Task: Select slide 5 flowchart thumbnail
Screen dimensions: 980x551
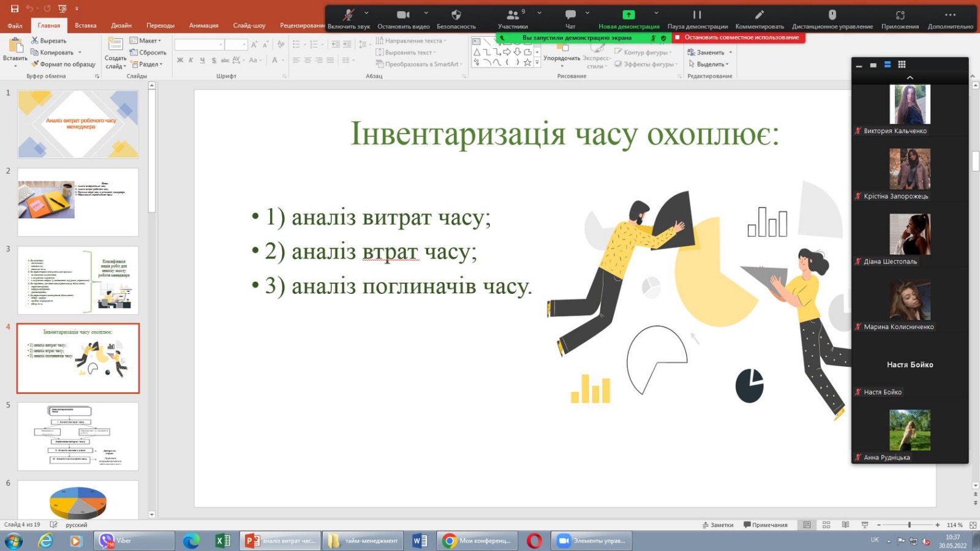Action: [78, 436]
